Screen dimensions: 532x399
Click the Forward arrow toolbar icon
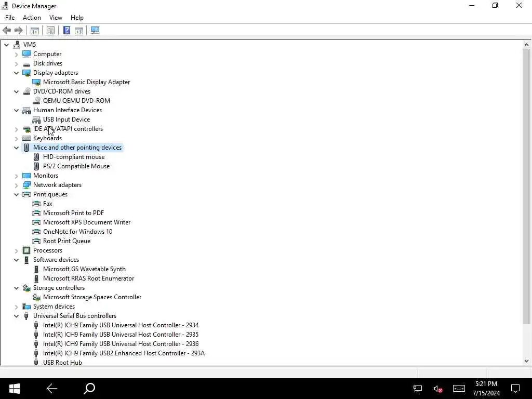tap(19, 31)
